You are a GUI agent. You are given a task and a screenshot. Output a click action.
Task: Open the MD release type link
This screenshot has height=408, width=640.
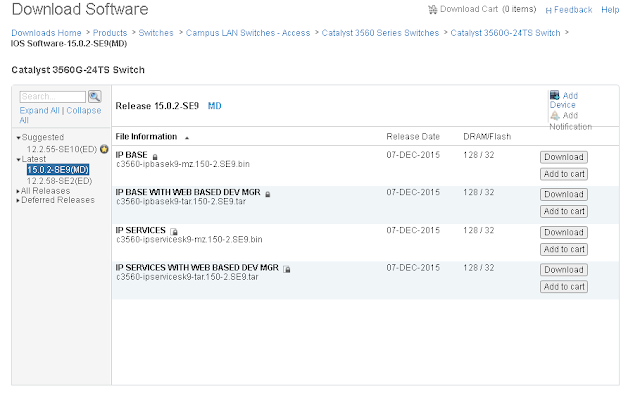click(x=215, y=106)
